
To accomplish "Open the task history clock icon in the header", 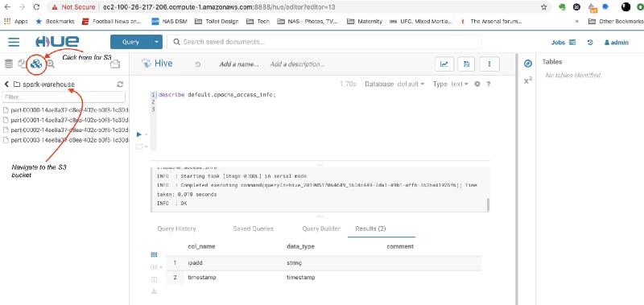I will [x=590, y=43].
